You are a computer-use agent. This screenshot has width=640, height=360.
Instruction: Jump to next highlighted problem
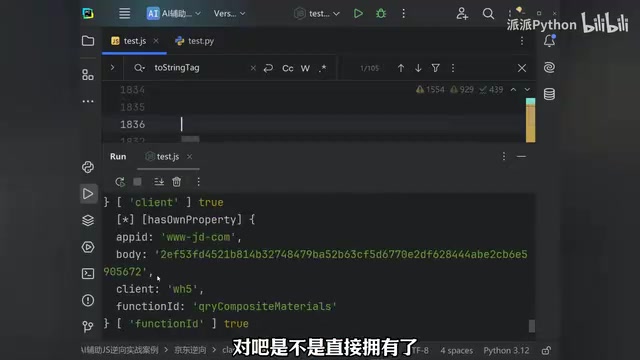(527, 89)
